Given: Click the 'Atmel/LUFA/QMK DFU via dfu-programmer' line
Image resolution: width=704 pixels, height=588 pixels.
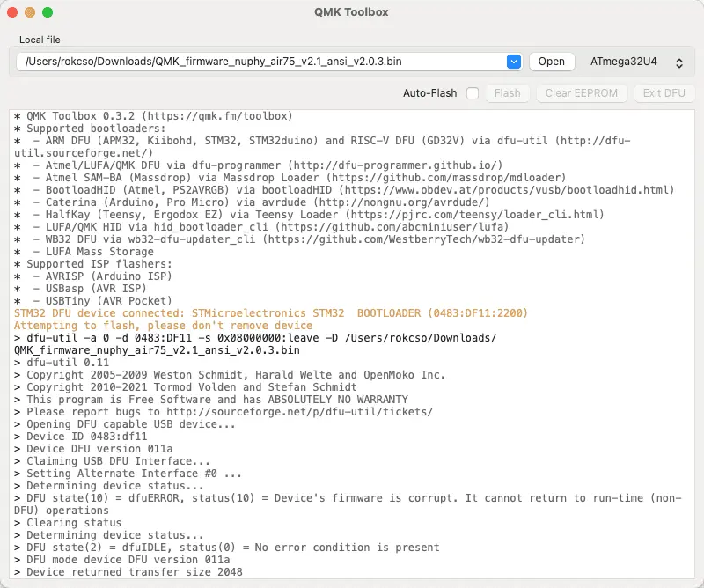Looking at the screenshot, I should (x=258, y=165).
